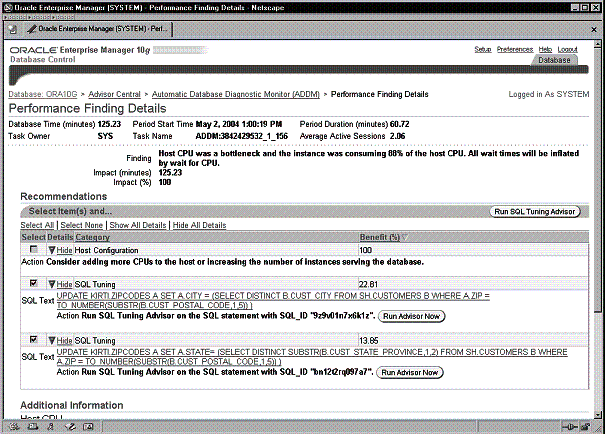605x434 pixels.
Task: Click the Recommendations heading
Action: 64,196
